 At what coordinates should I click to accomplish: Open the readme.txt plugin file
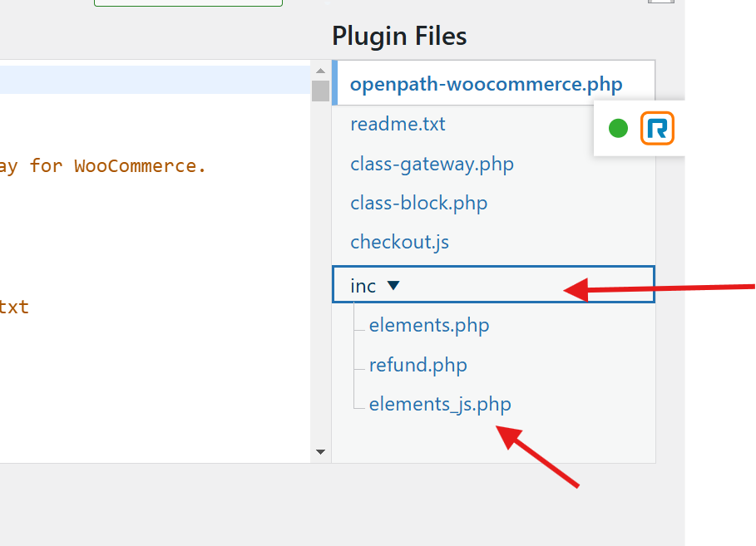click(398, 125)
